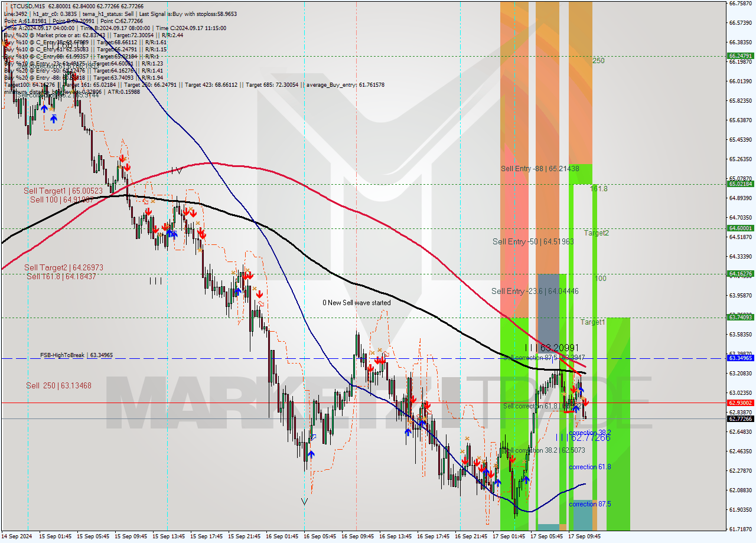Viewport: 756px width, 543px height.
Task: Select the 'Sell Target2 | 64.26973' label
Action: point(64,267)
